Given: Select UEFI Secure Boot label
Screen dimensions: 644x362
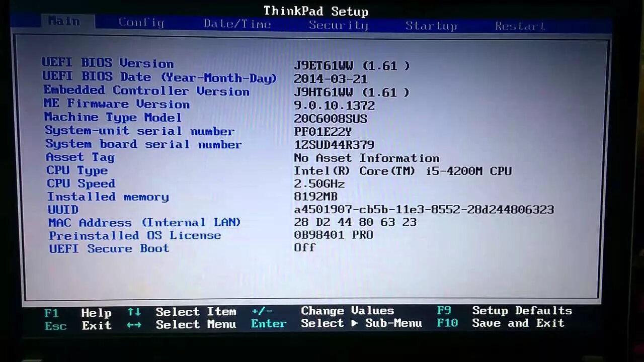Looking at the screenshot, I should coord(109,248).
